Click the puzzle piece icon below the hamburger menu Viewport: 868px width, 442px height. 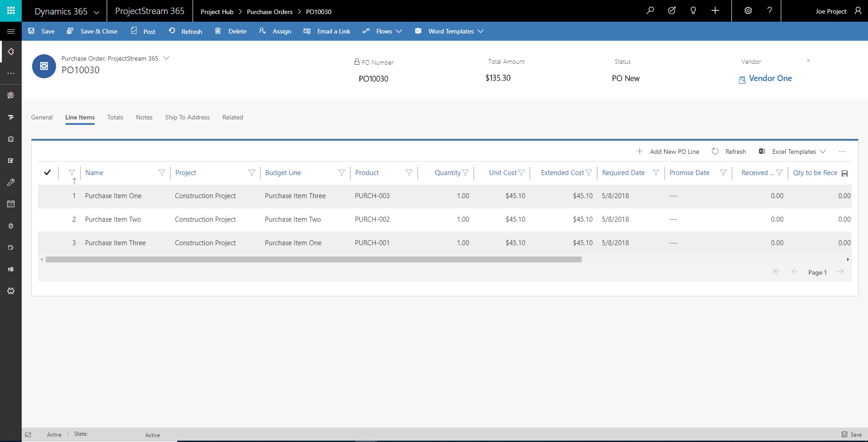click(11, 52)
